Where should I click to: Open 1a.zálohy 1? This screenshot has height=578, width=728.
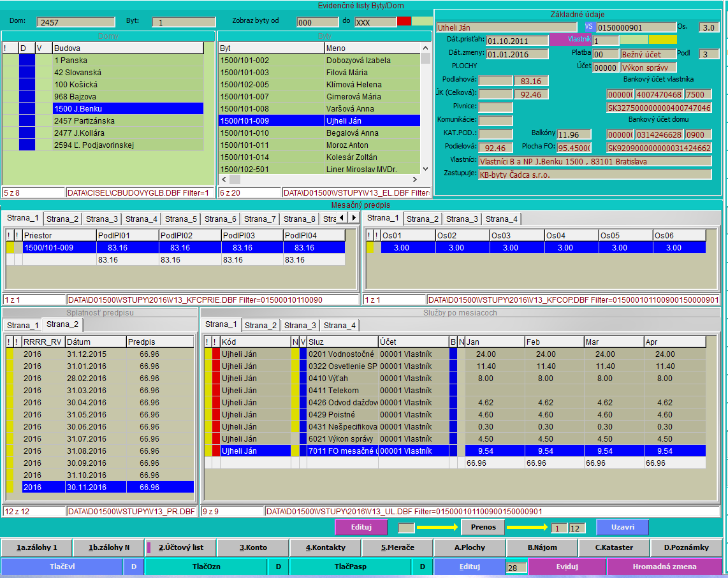click(37, 547)
